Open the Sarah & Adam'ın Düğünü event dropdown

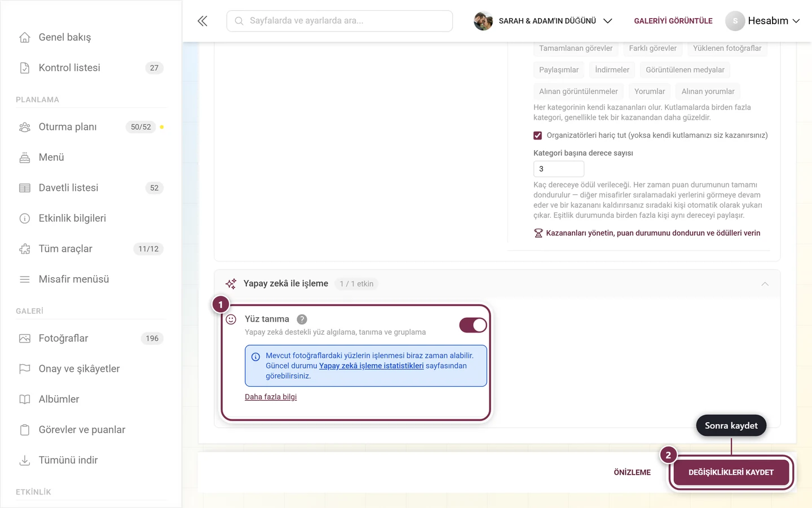click(543, 21)
